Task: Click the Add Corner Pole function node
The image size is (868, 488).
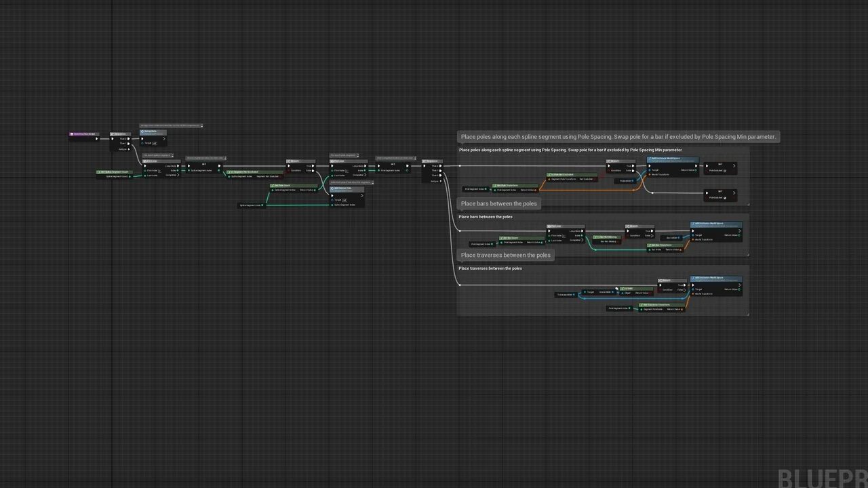Action: tap(341, 188)
